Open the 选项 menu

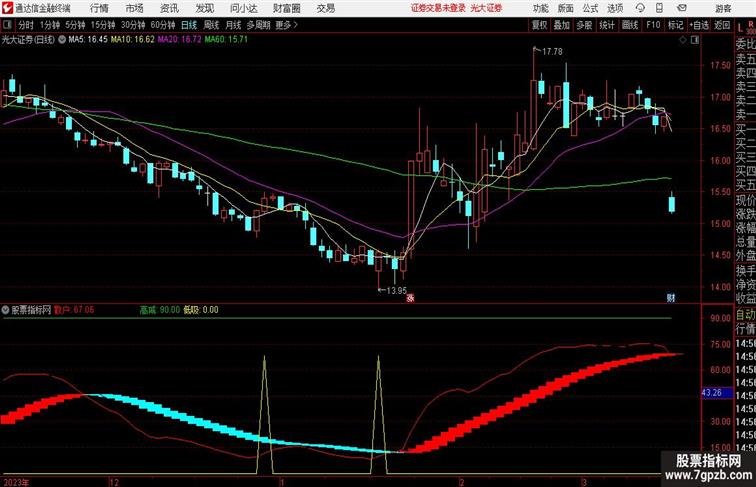[615, 8]
